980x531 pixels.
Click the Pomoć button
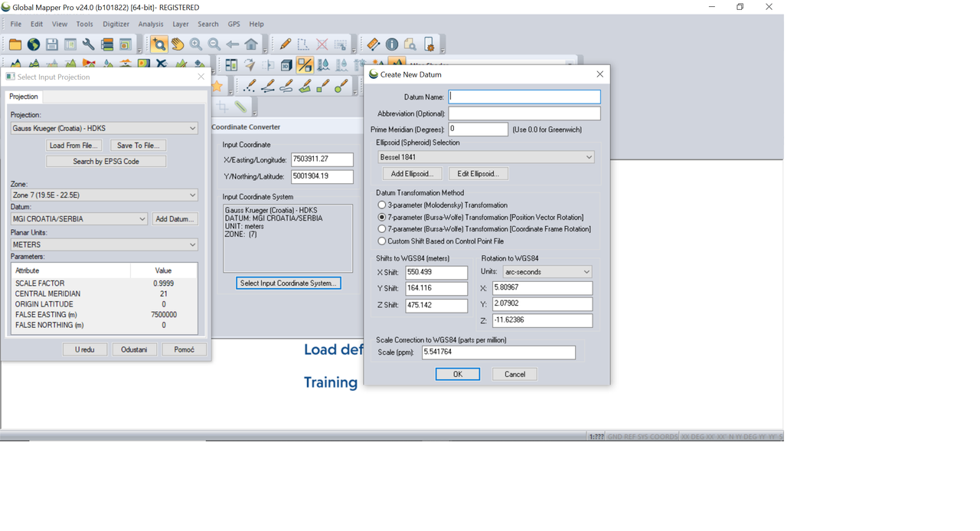(184, 349)
